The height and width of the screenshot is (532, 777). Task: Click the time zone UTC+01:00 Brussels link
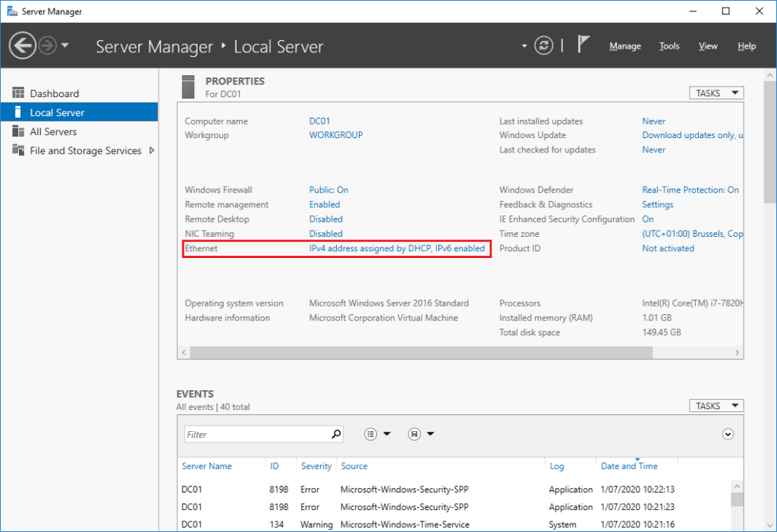point(692,234)
